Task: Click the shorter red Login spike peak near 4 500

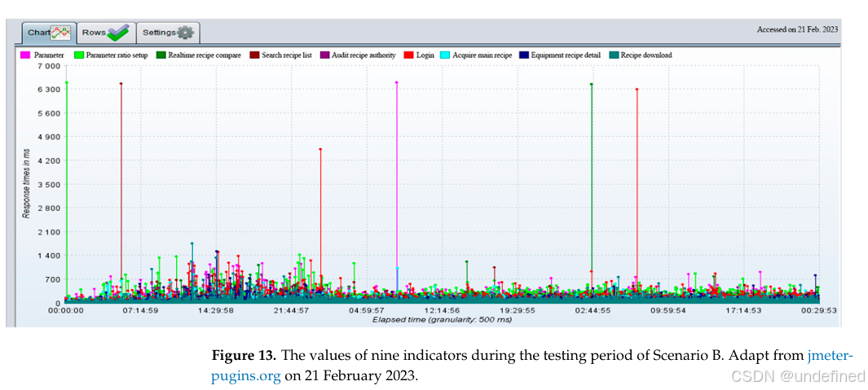Action: [x=320, y=149]
